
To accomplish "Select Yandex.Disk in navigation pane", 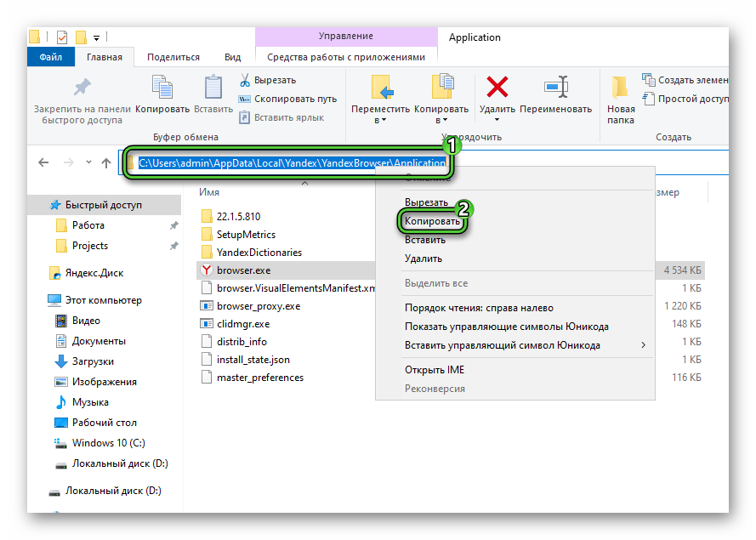I will [x=94, y=273].
